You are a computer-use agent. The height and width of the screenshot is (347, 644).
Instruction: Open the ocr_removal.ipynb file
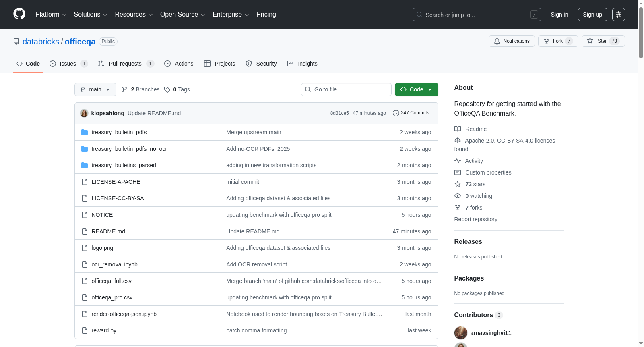click(115, 264)
